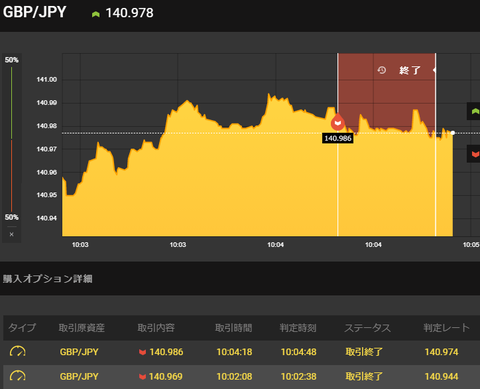
Task: Click the red Low arrow button at chart edge
Action: point(474,154)
